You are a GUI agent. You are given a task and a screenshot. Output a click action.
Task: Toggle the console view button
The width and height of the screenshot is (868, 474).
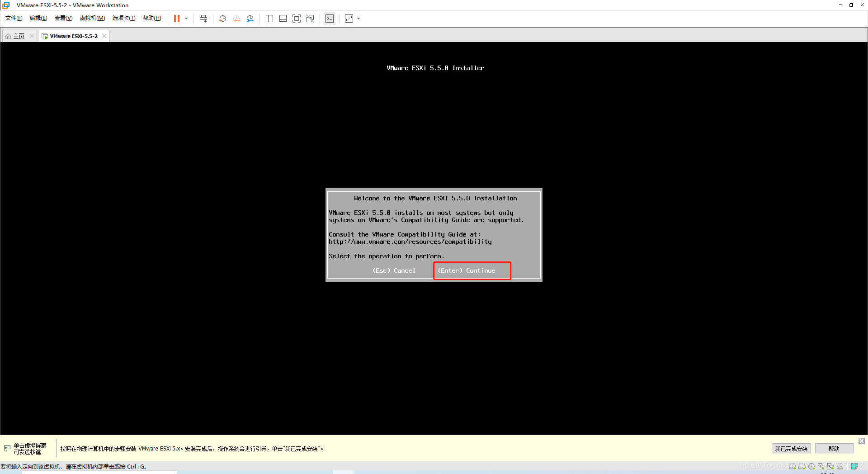(x=330, y=19)
